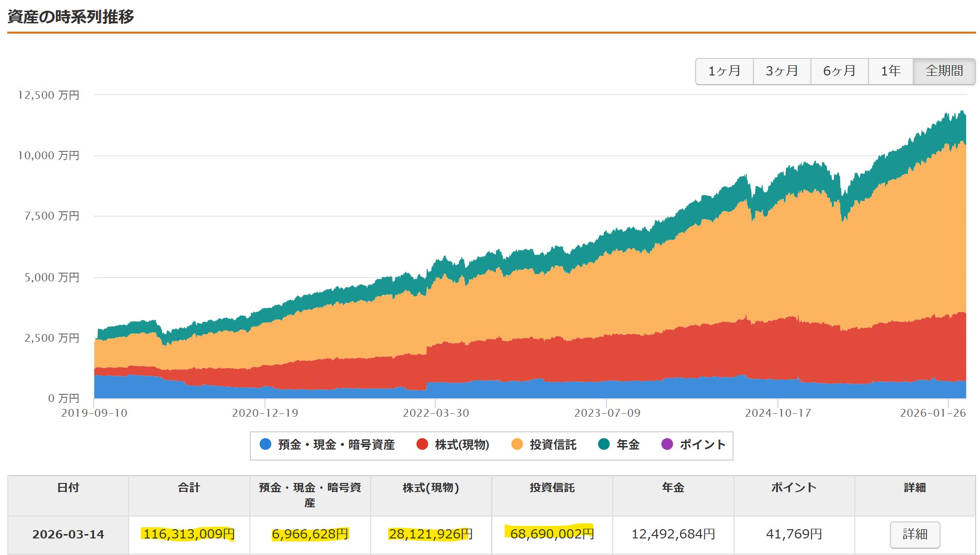Click the 2022-03-30 axis date label

click(x=436, y=413)
